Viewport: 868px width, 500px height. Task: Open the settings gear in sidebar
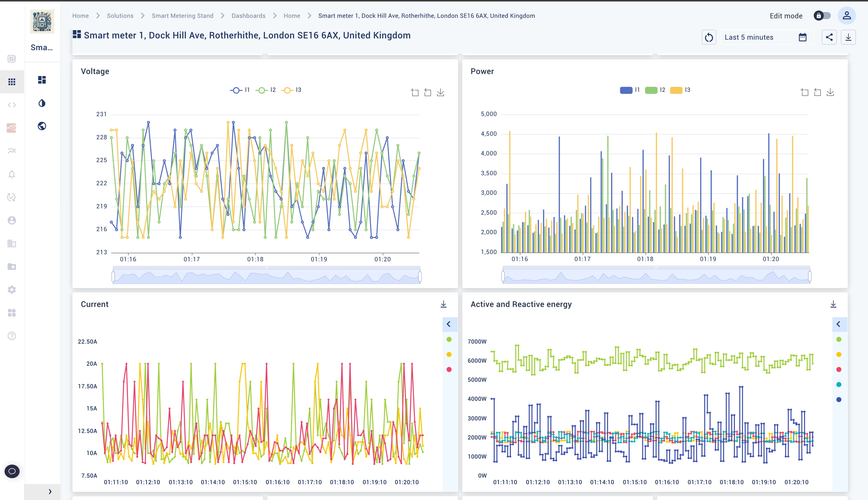(x=12, y=289)
